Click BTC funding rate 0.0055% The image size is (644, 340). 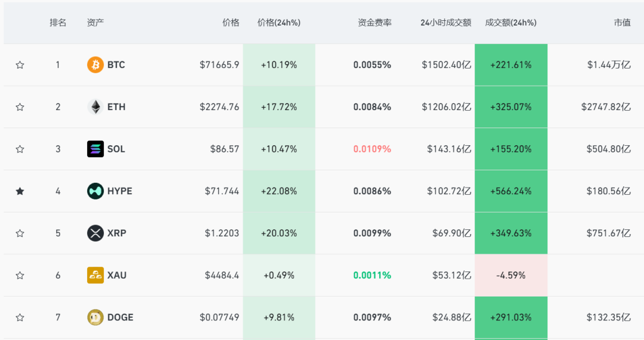[372, 65]
